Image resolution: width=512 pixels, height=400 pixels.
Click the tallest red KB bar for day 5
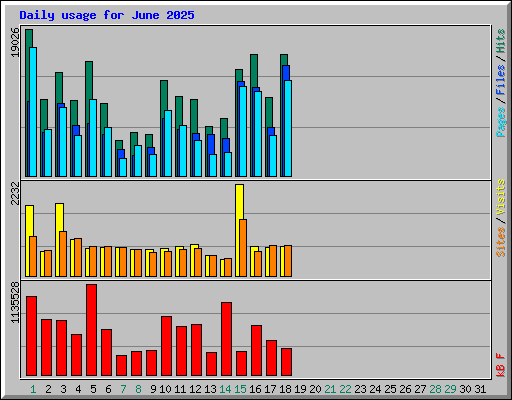[x=92, y=330]
